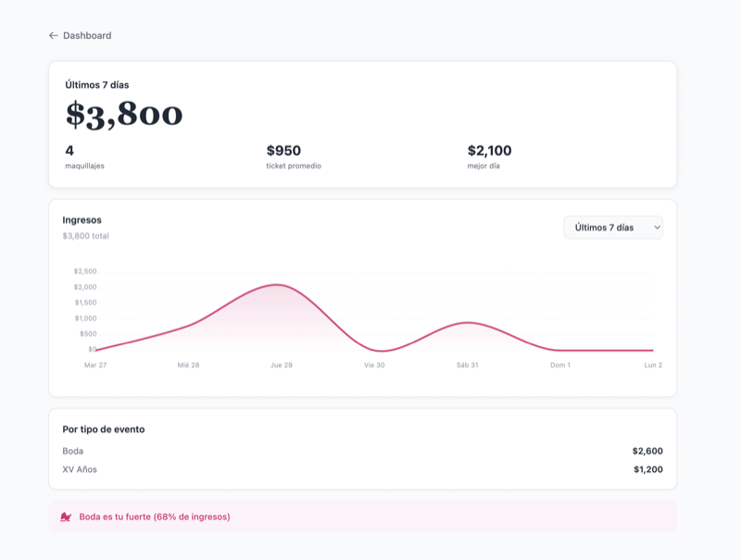741x560 pixels.
Task: Click the $2,500 y-axis label
Action: pyautogui.click(x=85, y=271)
